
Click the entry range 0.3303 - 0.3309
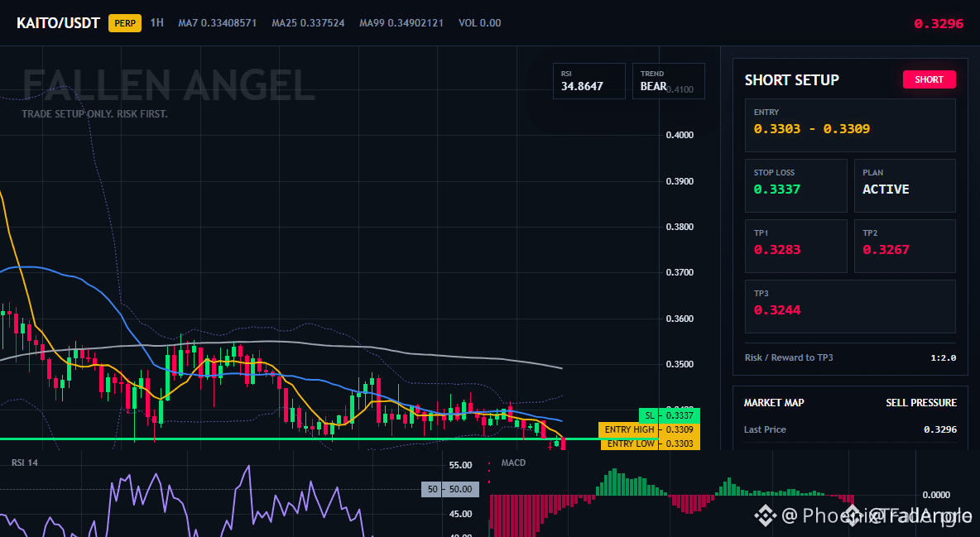tap(811, 129)
